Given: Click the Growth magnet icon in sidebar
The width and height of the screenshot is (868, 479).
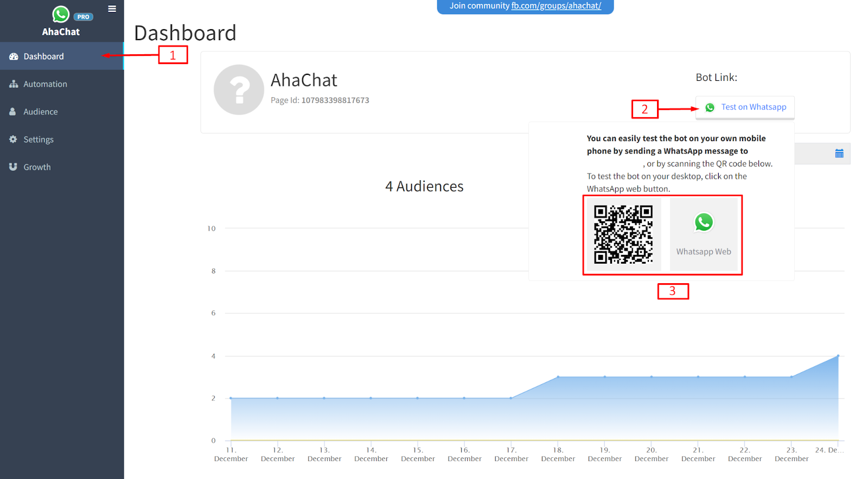Looking at the screenshot, I should click(x=13, y=167).
